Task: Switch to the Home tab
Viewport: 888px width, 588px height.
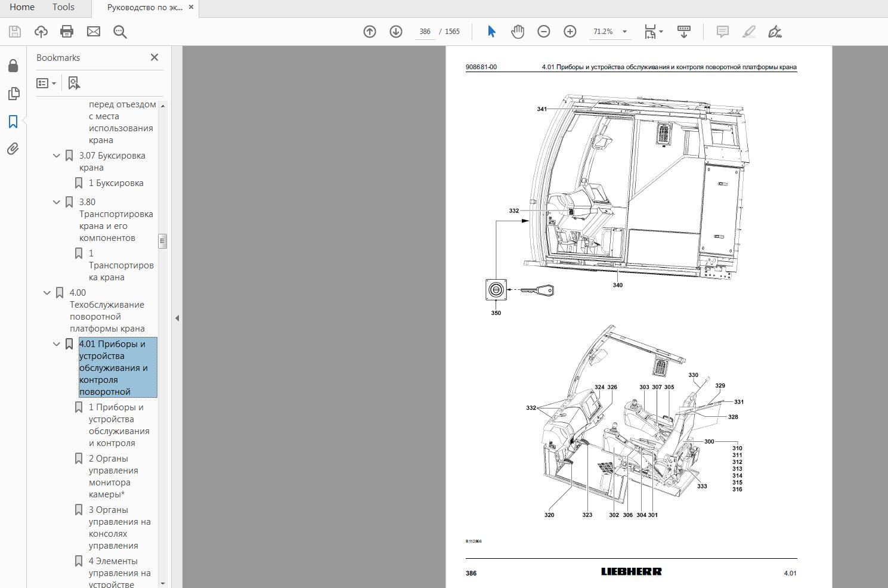Action: coord(22,7)
